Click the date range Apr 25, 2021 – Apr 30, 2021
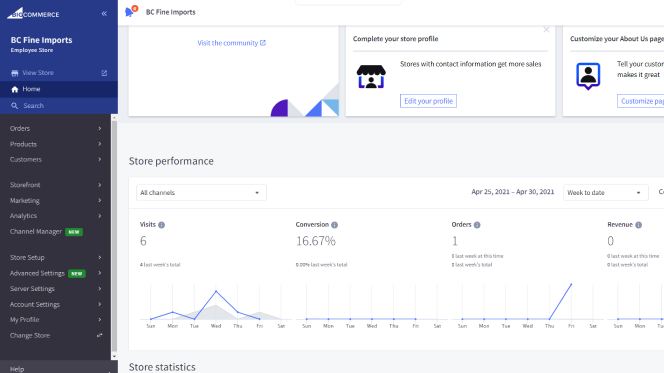 512,192
